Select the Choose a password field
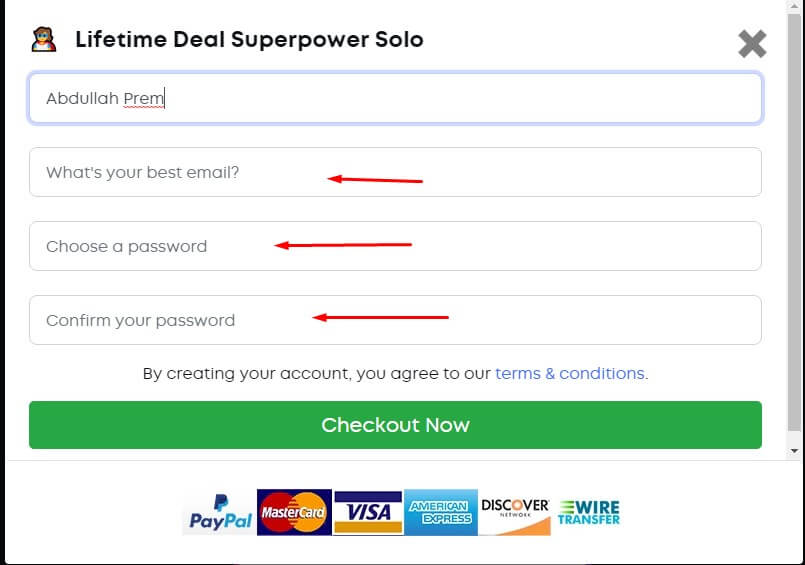805x565 pixels. pyautogui.click(x=395, y=246)
